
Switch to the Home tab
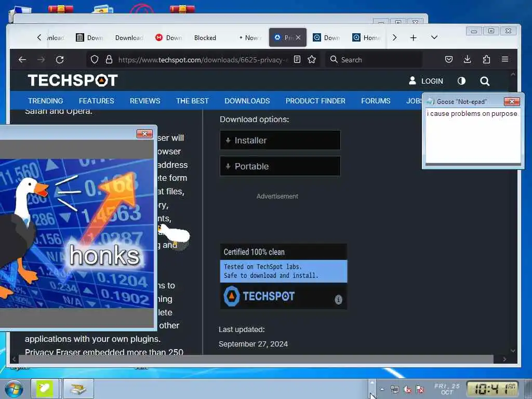[x=367, y=37]
